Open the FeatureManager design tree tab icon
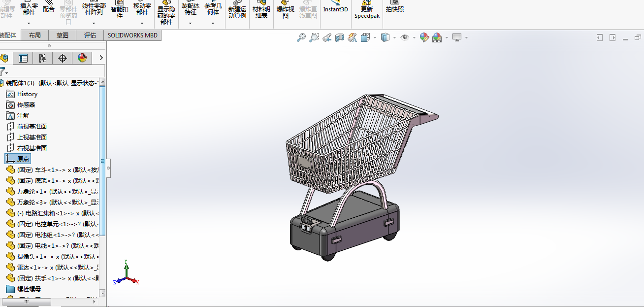This screenshot has width=644, height=307. 4,58
